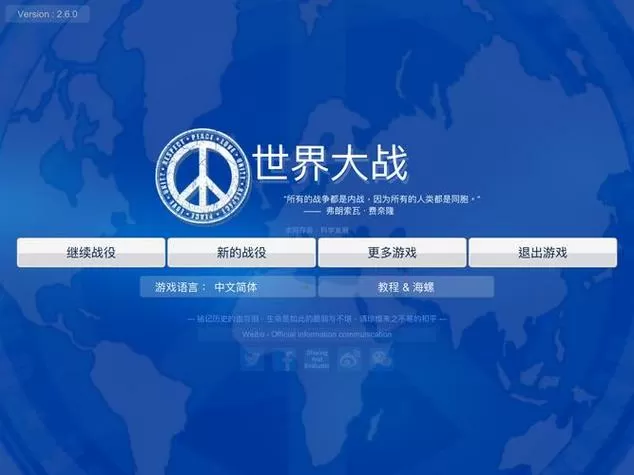
Task: Click the quote line starting 所有的战争都是内战
Action: (382, 199)
